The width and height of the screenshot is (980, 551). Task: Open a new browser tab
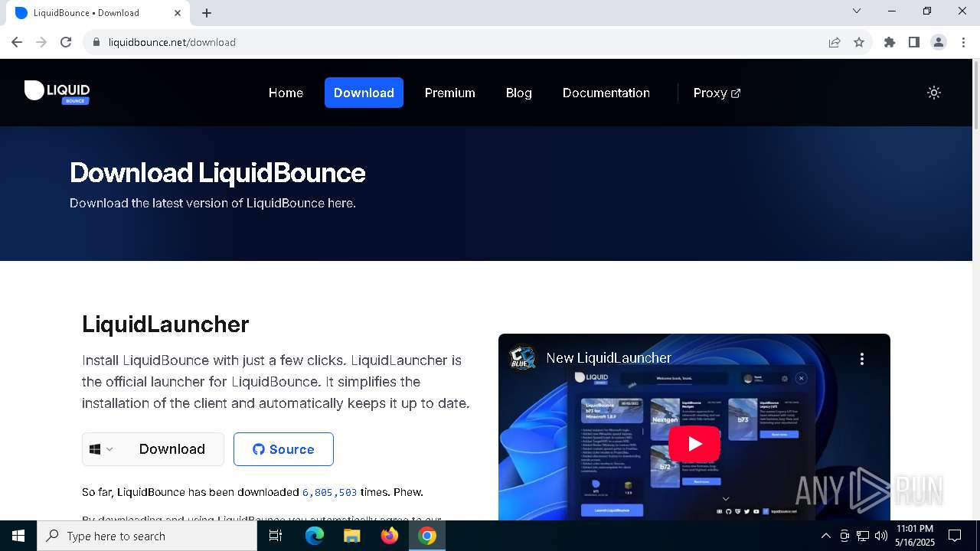207,13
